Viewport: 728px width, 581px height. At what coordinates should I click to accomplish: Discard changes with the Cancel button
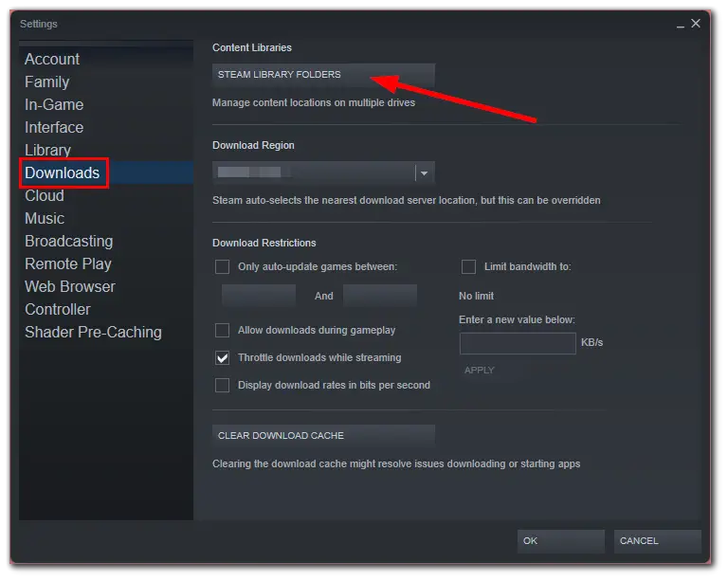point(658,541)
